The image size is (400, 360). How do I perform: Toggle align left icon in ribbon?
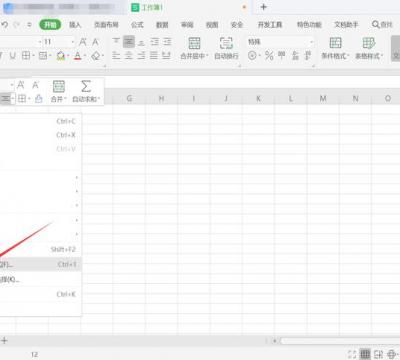(x=116, y=56)
